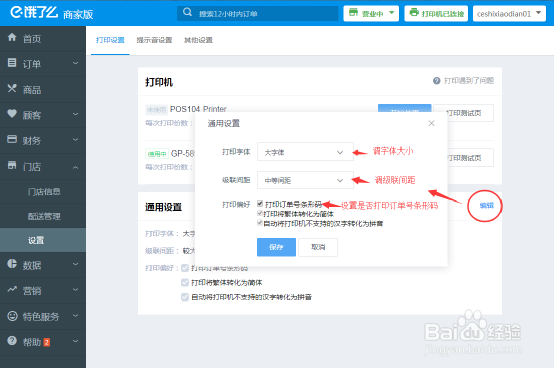The image size is (554, 369).
Task: Click the blue button beside POS104 Printer
Action: click(x=405, y=109)
